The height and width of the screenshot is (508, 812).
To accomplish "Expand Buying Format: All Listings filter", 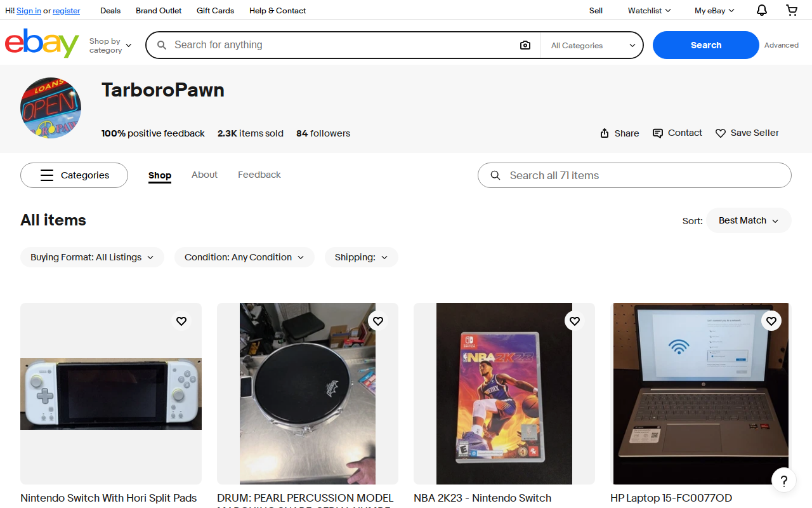I will coord(92,257).
